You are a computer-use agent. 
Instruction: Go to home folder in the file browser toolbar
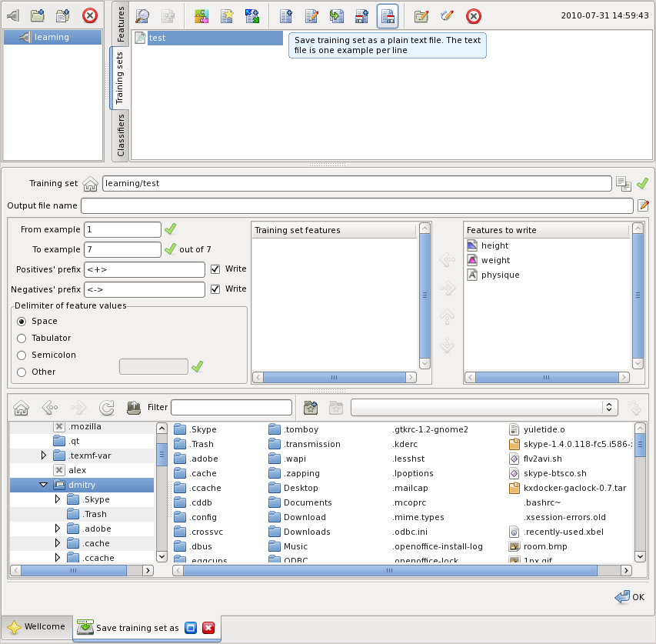(21, 407)
